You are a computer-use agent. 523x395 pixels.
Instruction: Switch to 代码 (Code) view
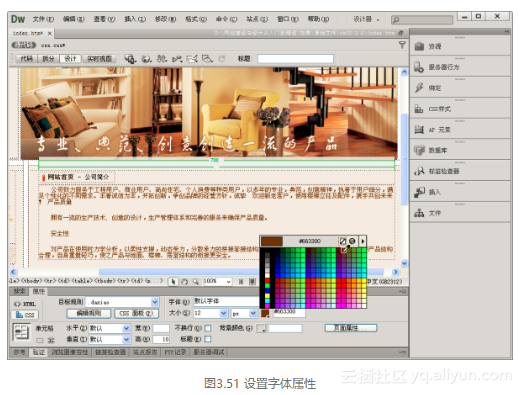click(x=27, y=59)
